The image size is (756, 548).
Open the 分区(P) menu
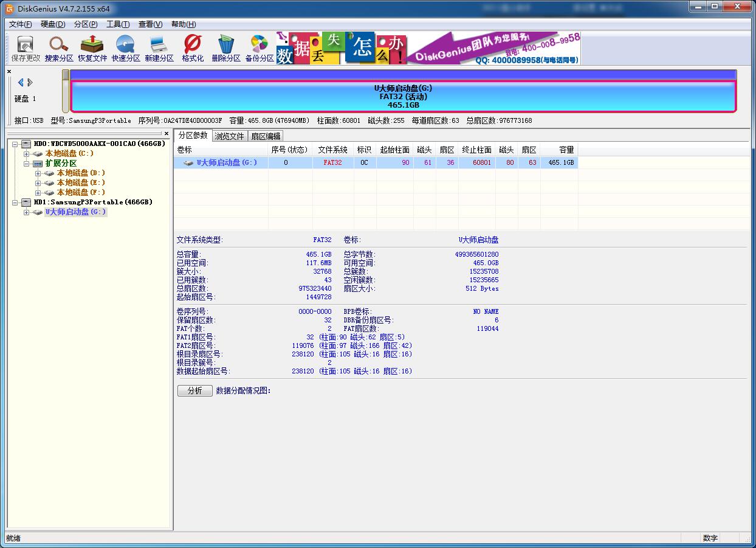(86, 24)
